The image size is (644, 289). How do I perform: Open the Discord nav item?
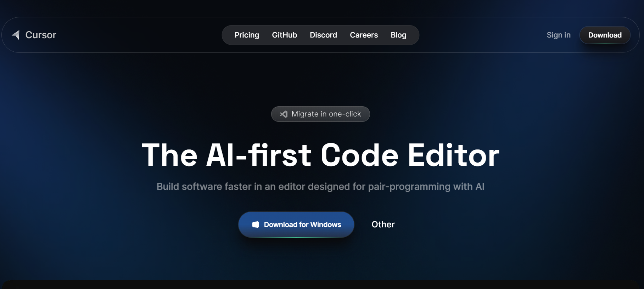tap(323, 35)
